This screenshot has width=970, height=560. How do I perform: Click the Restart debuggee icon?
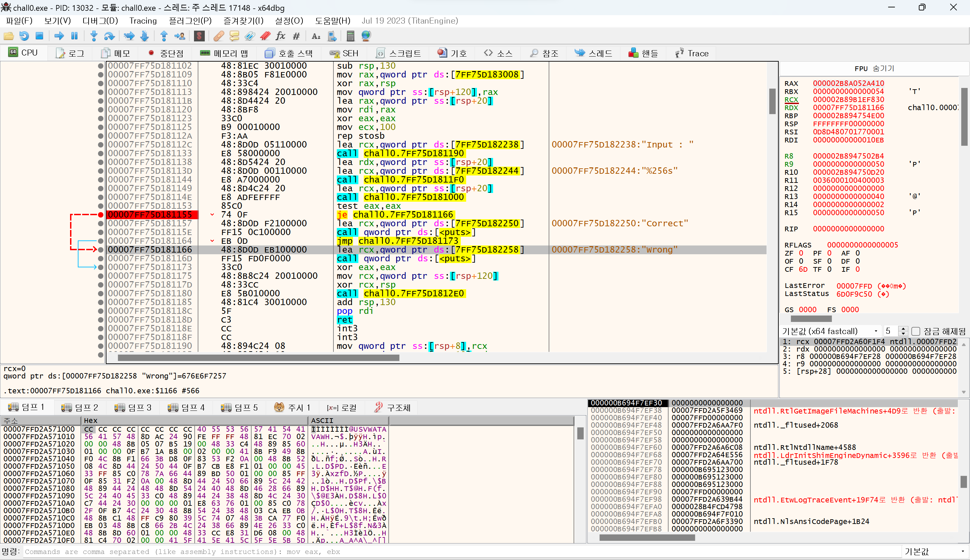tap(24, 36)
